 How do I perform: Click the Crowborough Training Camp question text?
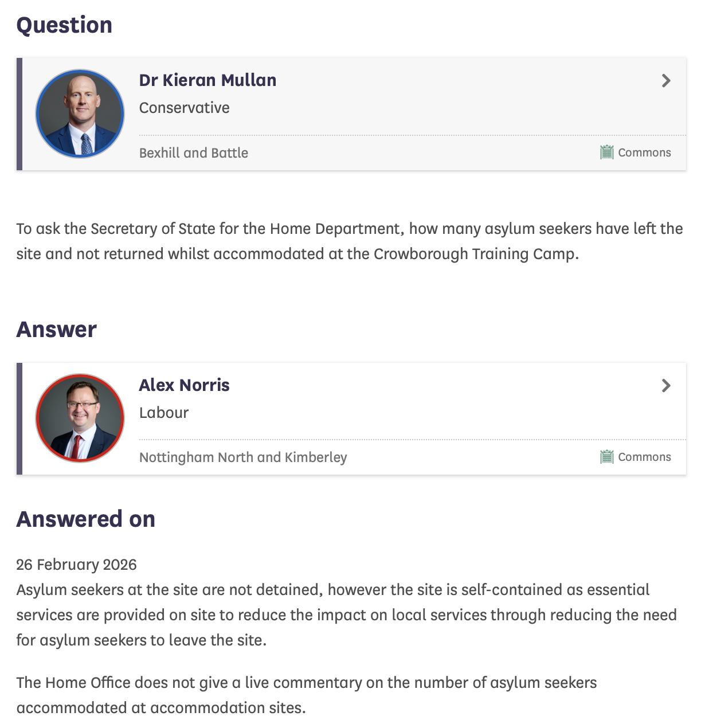click(x=350, y=241)
